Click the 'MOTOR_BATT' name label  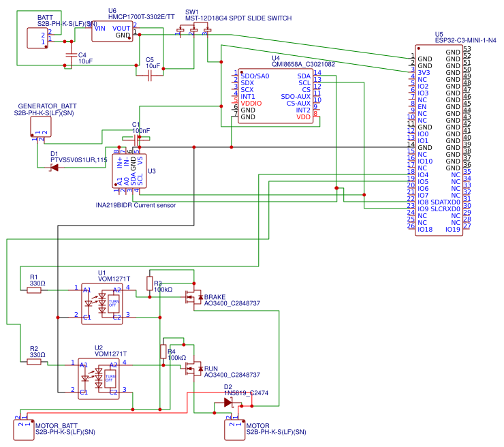point(57,425)
